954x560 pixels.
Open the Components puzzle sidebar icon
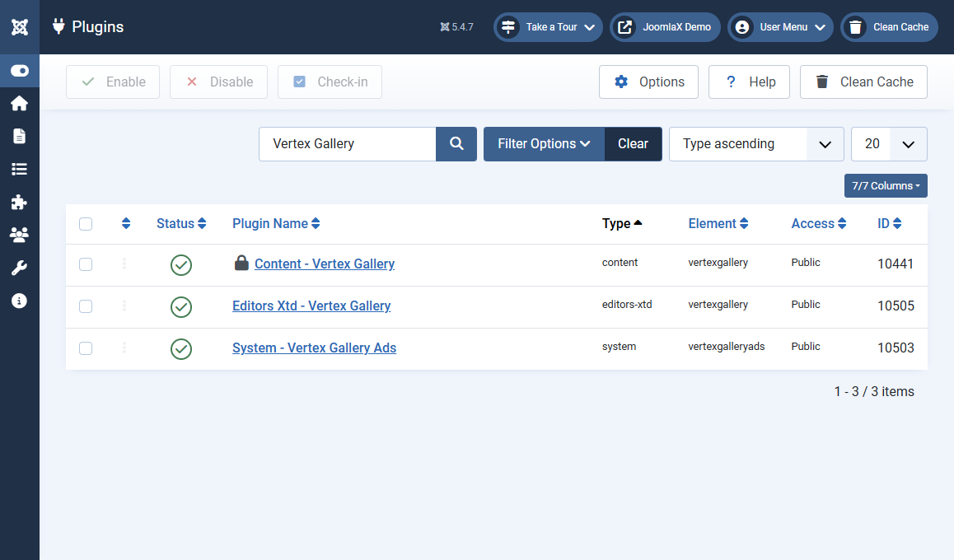tap(20, 202)
